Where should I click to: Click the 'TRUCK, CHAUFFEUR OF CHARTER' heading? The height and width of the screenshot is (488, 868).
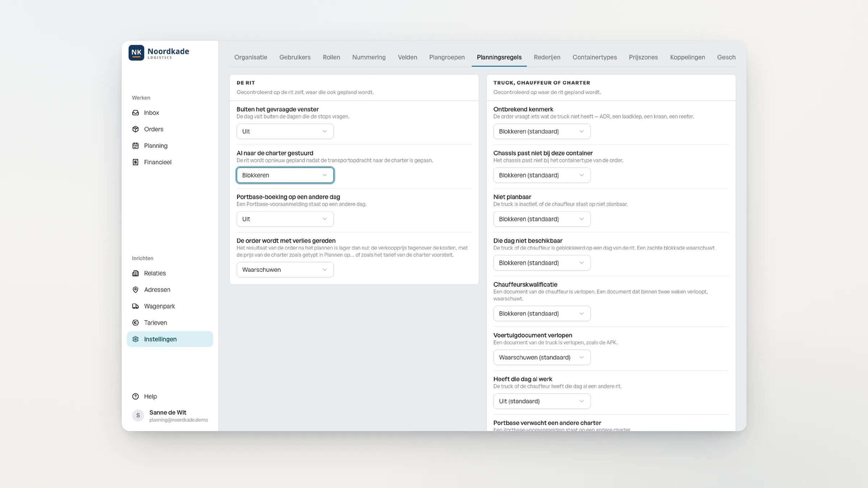[541, 83]
